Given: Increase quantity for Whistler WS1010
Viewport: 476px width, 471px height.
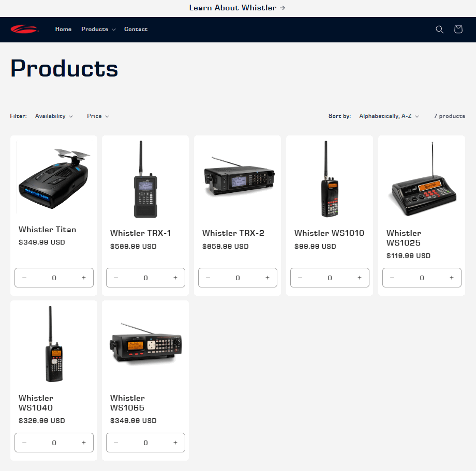Looking at the screenshot, I should (x=360, y=278).
